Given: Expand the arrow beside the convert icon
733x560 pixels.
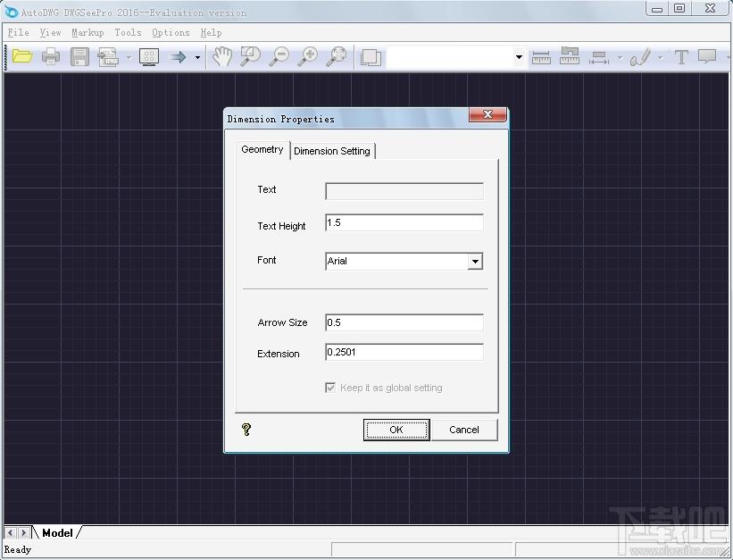Looking at the screenshot, I should coord(129,57).
